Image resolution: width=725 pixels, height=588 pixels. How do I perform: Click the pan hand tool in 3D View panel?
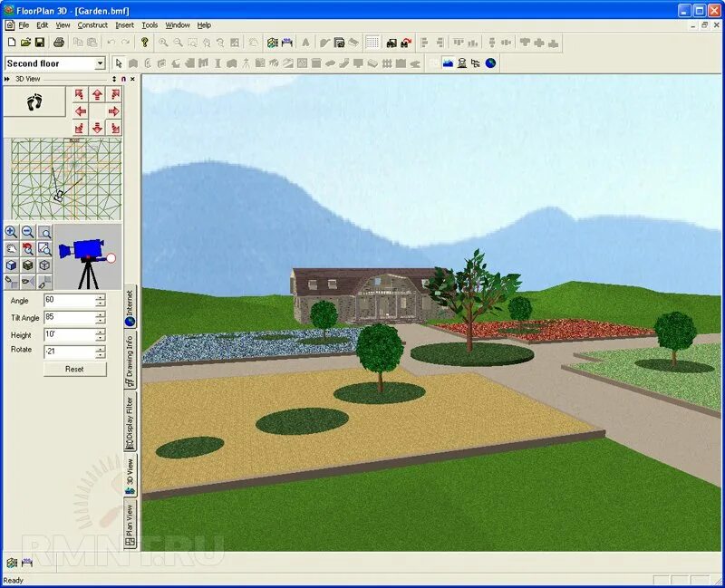point(11,248)
